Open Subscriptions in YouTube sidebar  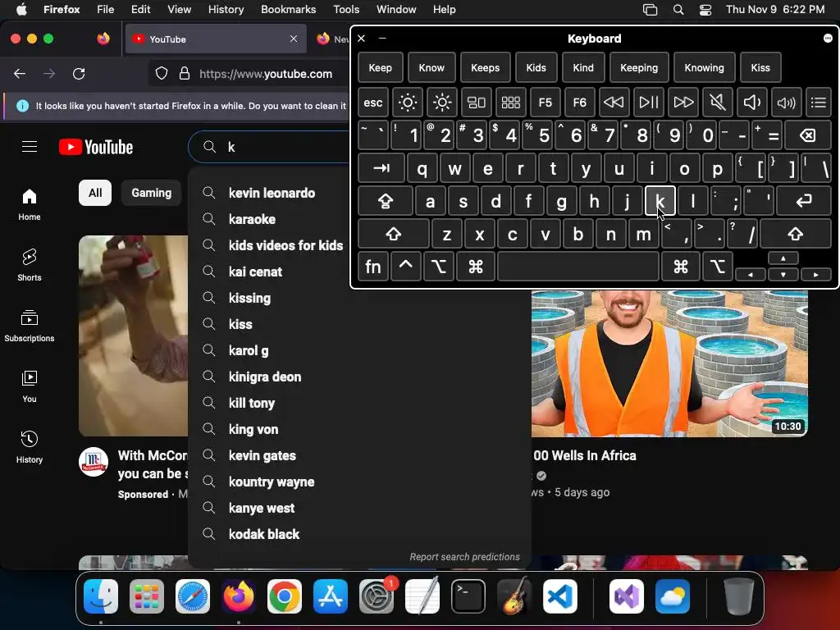pyautogui.click(x=30, y=326)
